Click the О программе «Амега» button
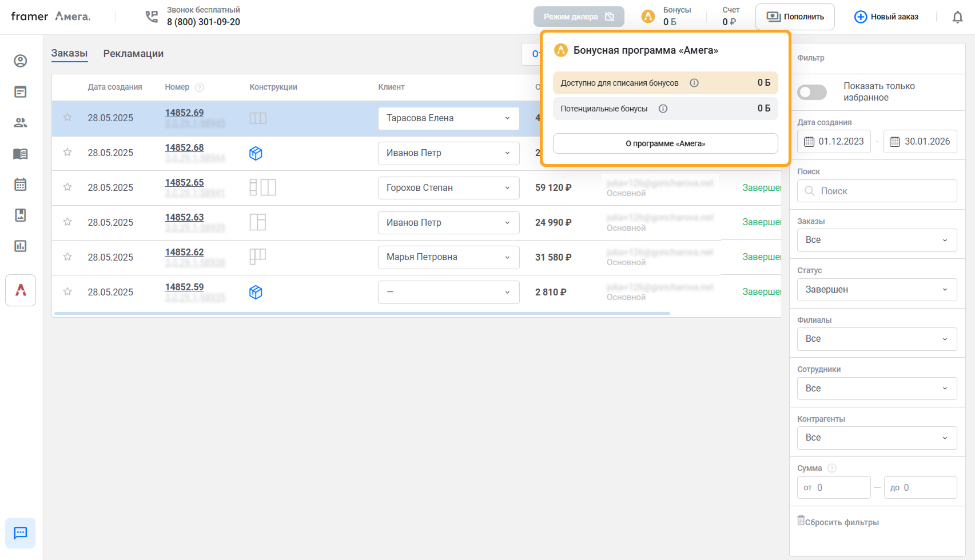Screen dimensions: 975x560 [x=665, y=143]
